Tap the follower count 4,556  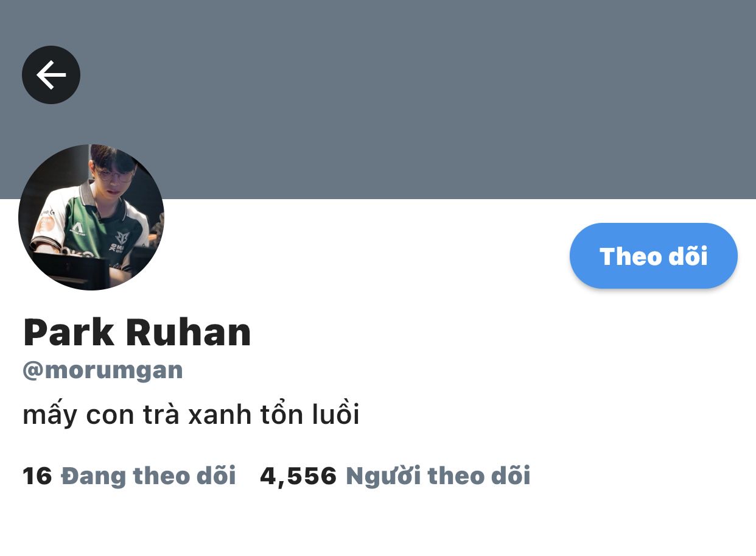point(298,476)
